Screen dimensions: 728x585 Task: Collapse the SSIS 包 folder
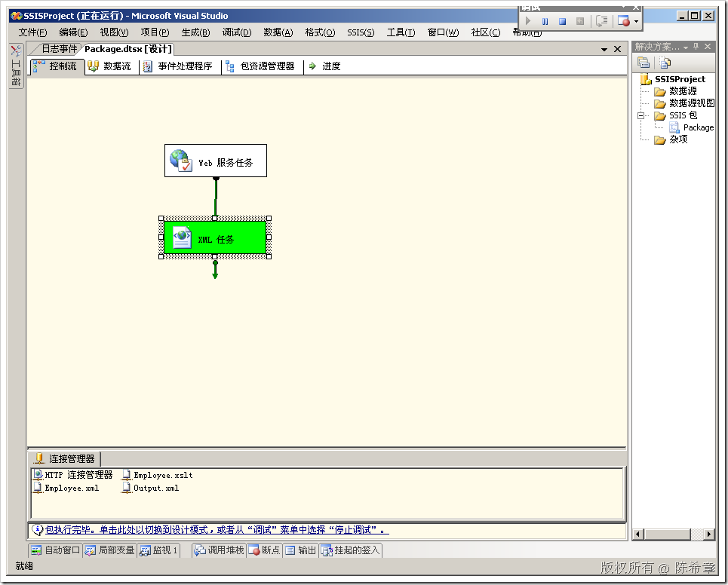click(641, 115)
